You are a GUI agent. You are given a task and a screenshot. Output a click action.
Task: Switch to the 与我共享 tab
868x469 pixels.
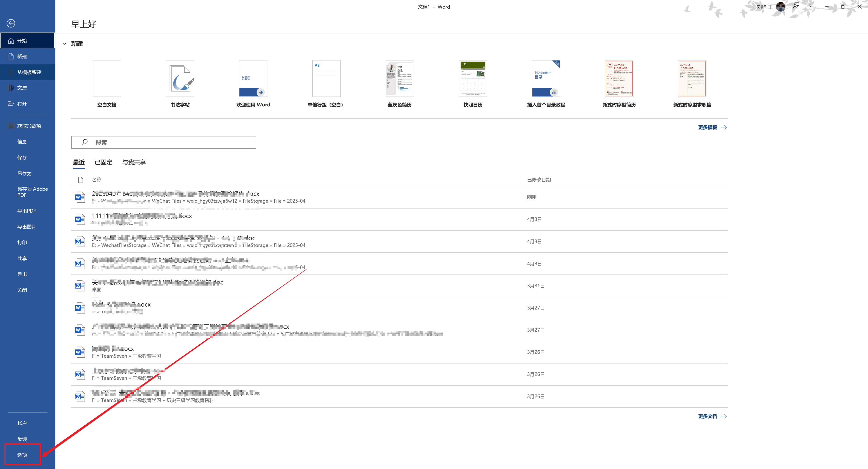click(134, 163)
